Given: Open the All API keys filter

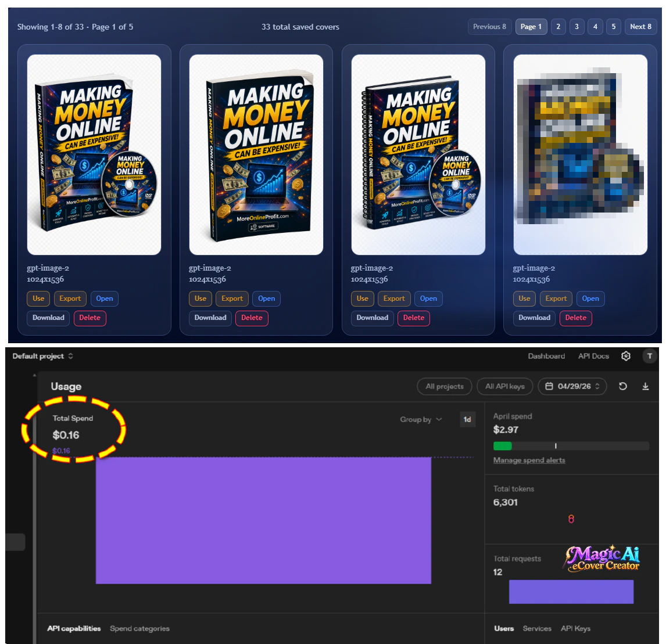Looking at the screenshot, I should click(x=505, y=386).
